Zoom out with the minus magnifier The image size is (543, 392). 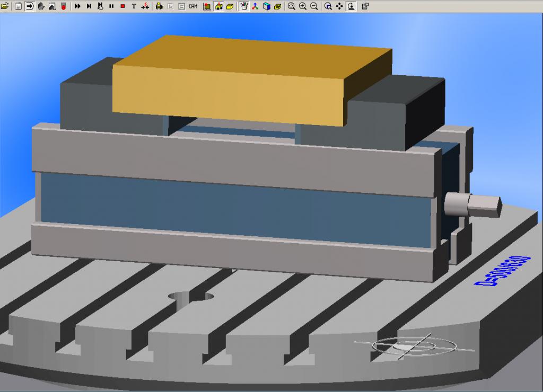click(314, 6)
